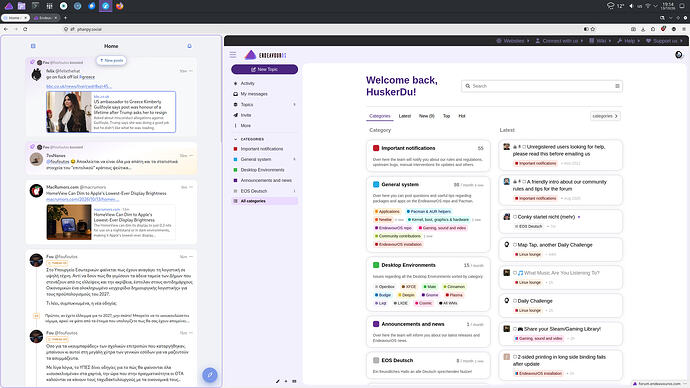Viewport: 690px width, 388px height.
Task: Switch to the New (9) tab
Action: (x=426, y=116)
